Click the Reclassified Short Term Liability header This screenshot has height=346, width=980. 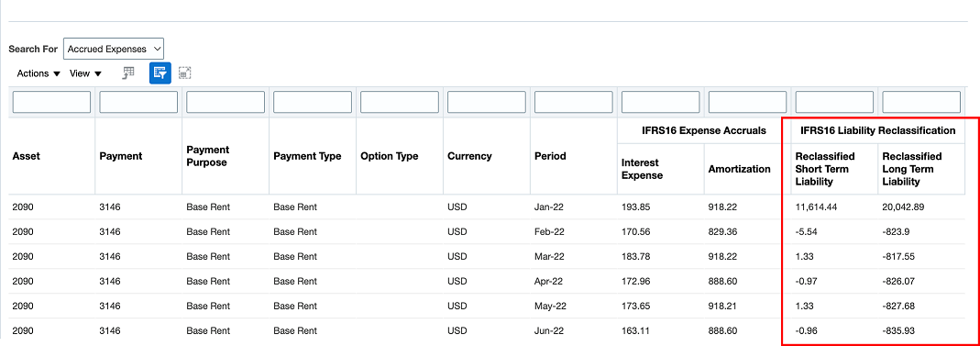[824, 169]
